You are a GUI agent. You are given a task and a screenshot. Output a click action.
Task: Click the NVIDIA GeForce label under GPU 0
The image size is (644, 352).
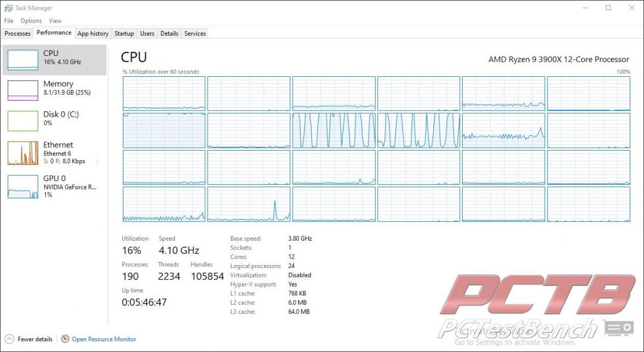click(x=70, y=187)
